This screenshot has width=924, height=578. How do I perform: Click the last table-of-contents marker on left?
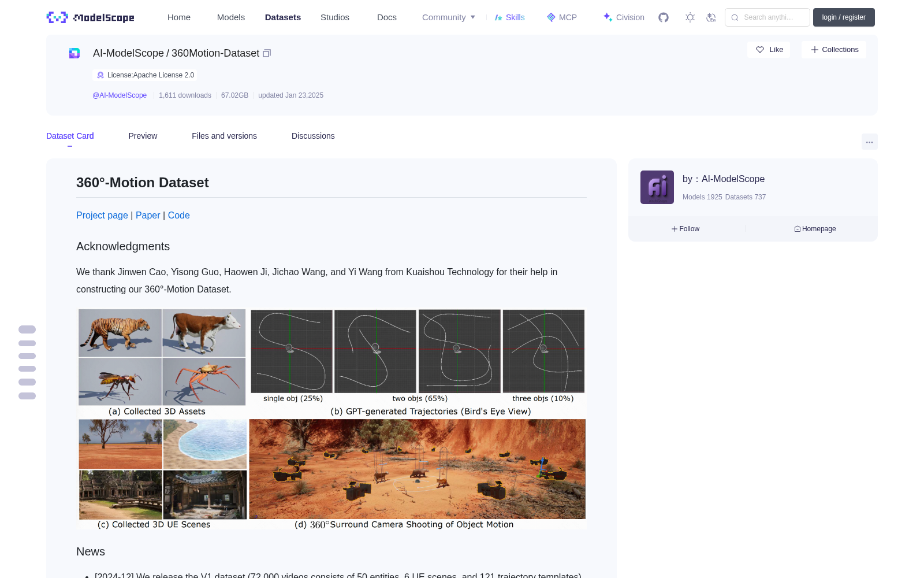click(27, 396)
